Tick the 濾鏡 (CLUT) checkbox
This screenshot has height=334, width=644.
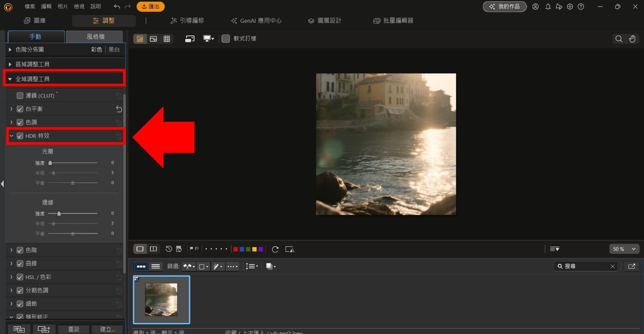[20, 95]
